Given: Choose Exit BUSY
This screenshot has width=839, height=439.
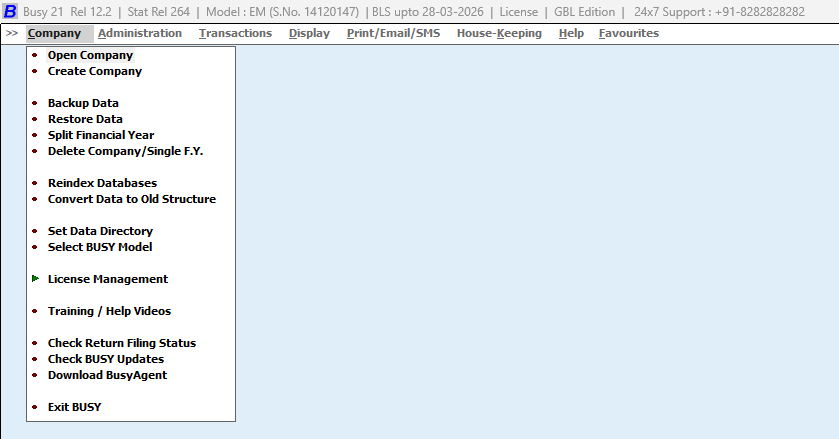Looking at the screenshot, I should pyautogui.click(x=74, y=407).
